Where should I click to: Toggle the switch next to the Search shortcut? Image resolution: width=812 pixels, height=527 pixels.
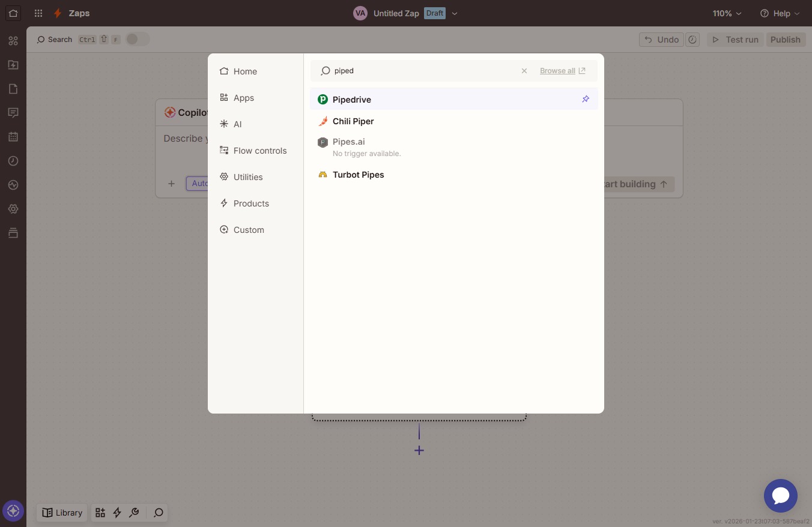click(x=137, y=39)
